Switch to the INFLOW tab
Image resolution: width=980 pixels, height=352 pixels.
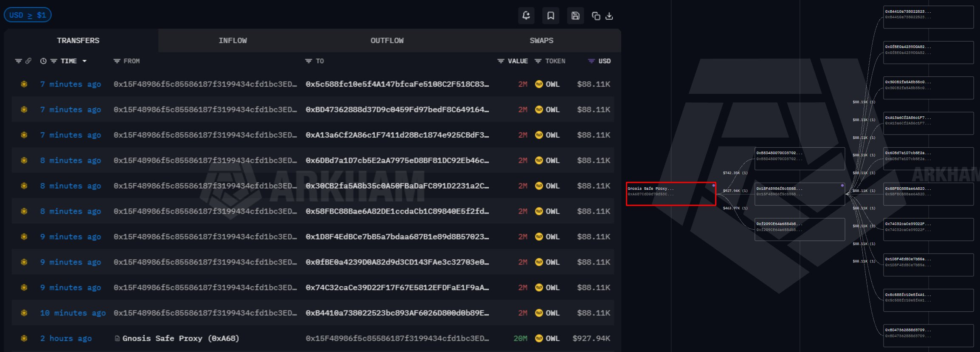[x=232, y=41]
